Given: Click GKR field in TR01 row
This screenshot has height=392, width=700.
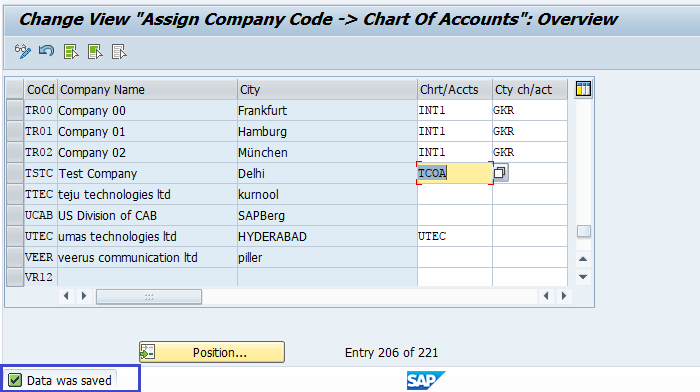Looking at the screenshot, I should [x=530, y=131].
